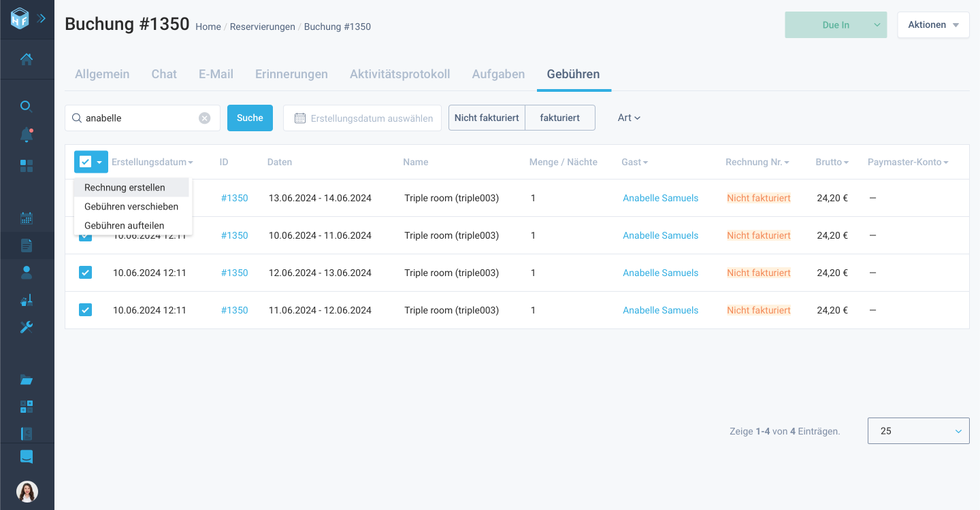The height and width of the screenshot is (510, 980).
Task: Click 'Nicht fakturiert' badge in 13.06.2024 row
Action: tap(759, 198)
